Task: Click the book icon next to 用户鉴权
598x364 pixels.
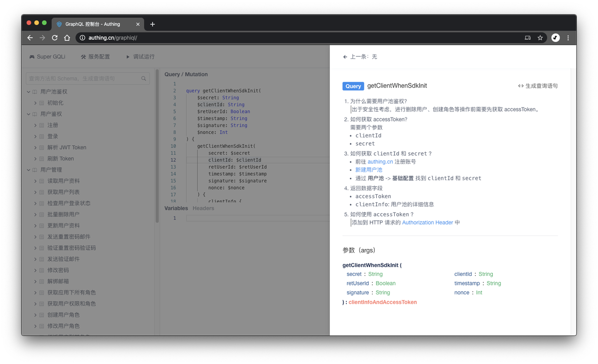Action: click(35, 114)
